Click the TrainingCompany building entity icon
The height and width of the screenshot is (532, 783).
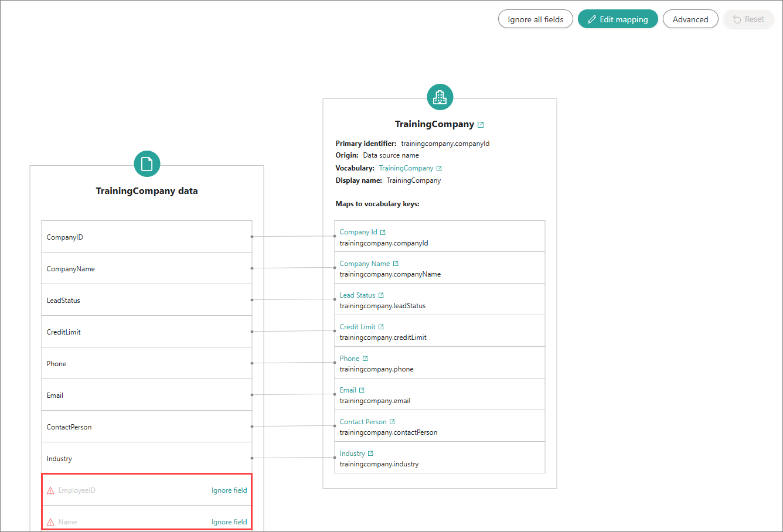coord(440,97)
